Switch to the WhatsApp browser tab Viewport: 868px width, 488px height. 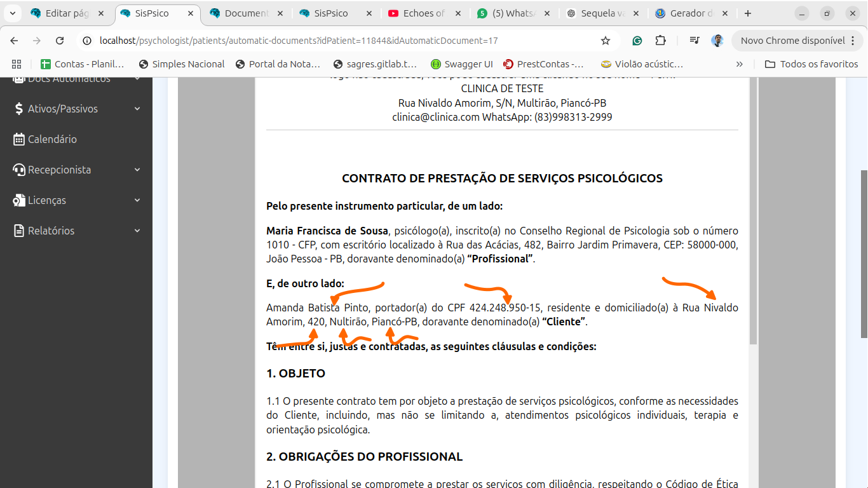tap(505, 13)
